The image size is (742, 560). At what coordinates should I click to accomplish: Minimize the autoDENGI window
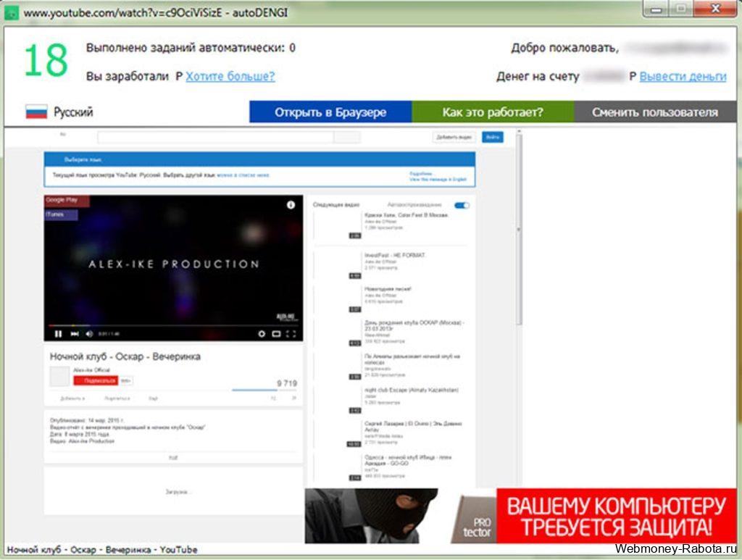[x=656, y=9]
